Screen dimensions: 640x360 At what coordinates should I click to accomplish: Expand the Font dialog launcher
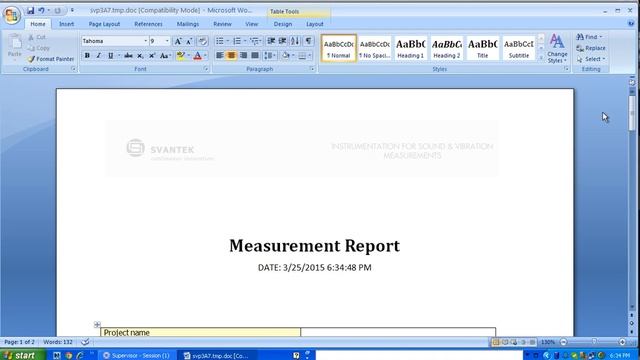[206, 69]
